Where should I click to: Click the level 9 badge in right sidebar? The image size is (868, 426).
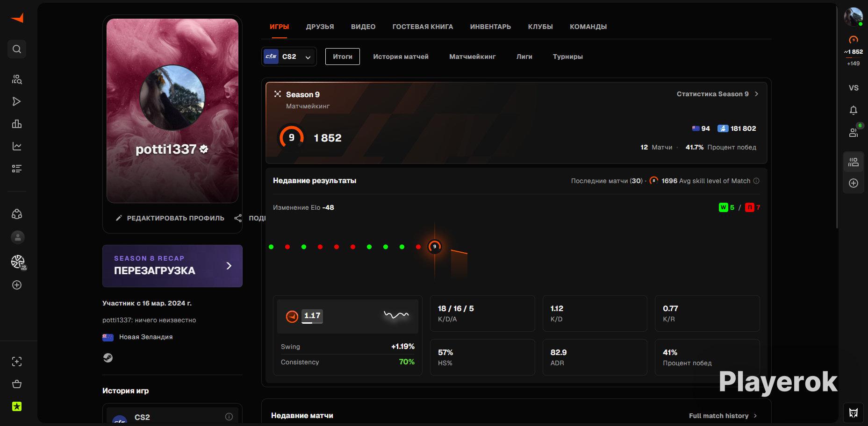(854, 40)
